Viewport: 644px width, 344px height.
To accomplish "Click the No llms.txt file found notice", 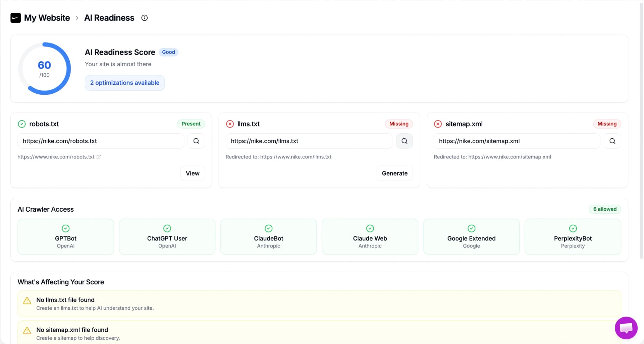I will pyautogui.click(x=319, y=303).
